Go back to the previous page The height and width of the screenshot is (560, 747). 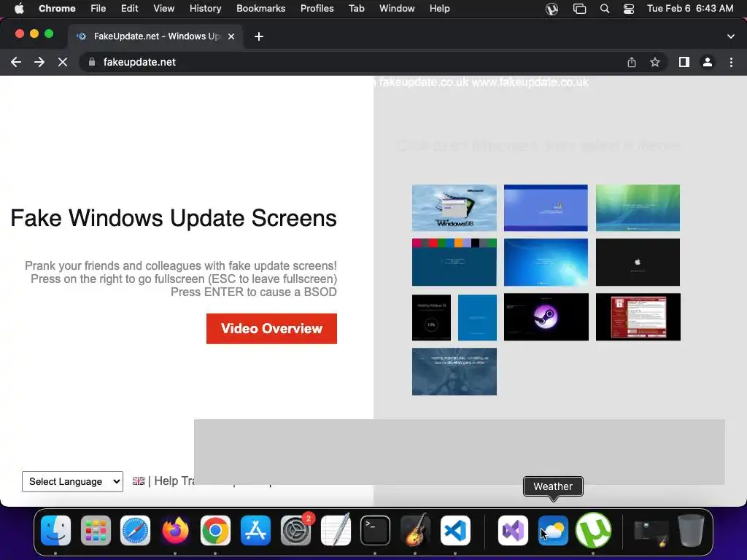pos(16,62)
